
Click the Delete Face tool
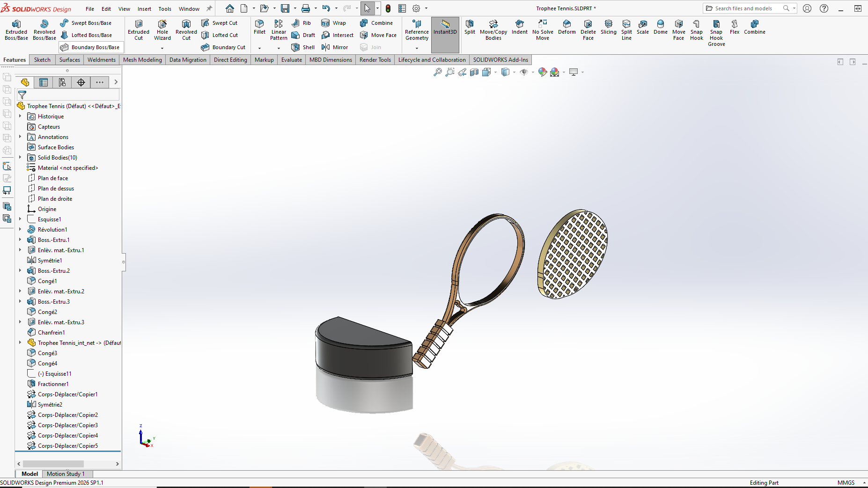pyautogui.click(x=588, y=30)
